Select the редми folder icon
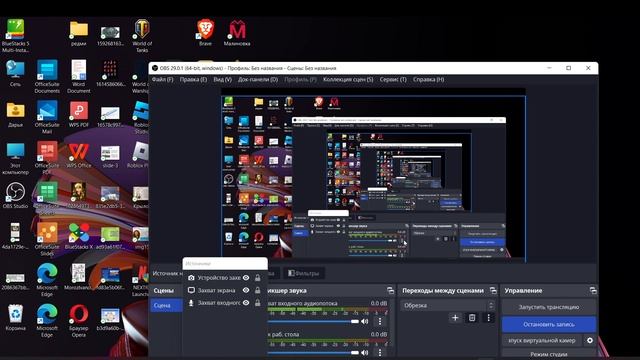 [x=79, y=33]
